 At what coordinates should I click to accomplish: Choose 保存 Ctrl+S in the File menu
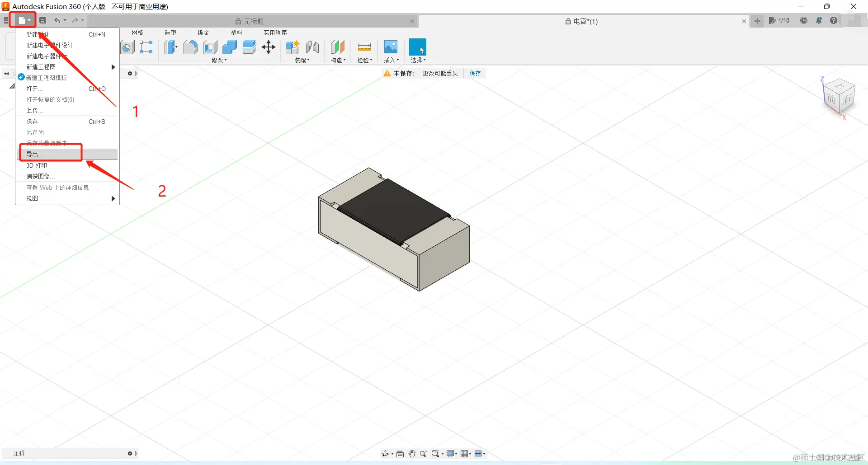[x=67, y=122]
